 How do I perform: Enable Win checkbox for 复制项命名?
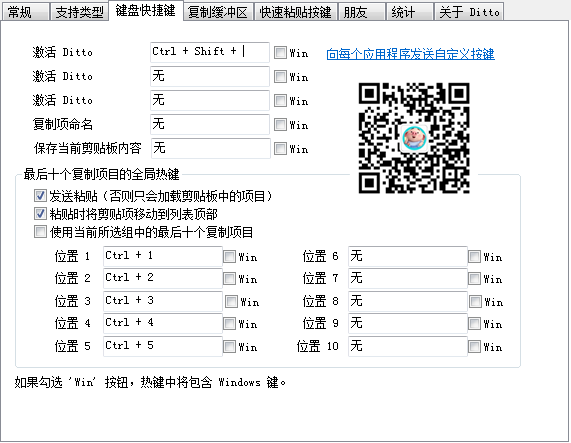280,124
